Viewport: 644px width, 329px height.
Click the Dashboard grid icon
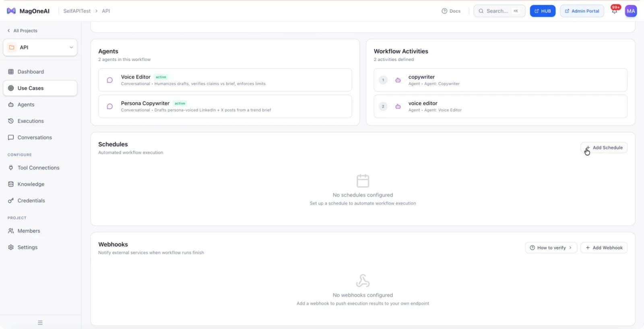coord(11,72)
